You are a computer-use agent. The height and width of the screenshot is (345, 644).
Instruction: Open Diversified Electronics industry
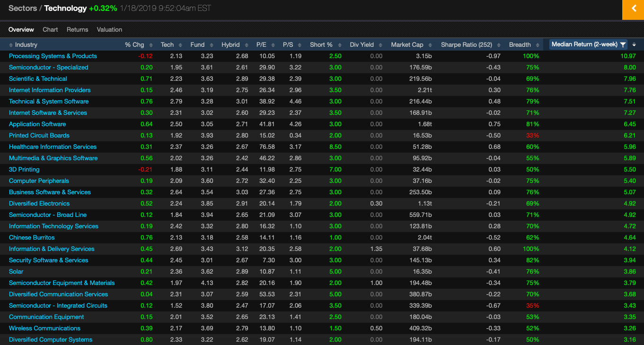(39, 203)
